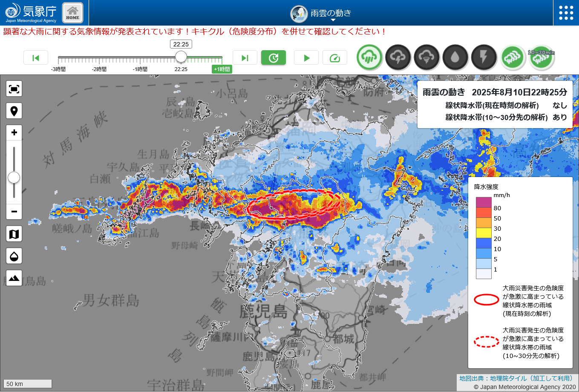The height and width of the screenshot is (392, 579).
Task: Toggle full screen map view
Action: click(14, 89)
